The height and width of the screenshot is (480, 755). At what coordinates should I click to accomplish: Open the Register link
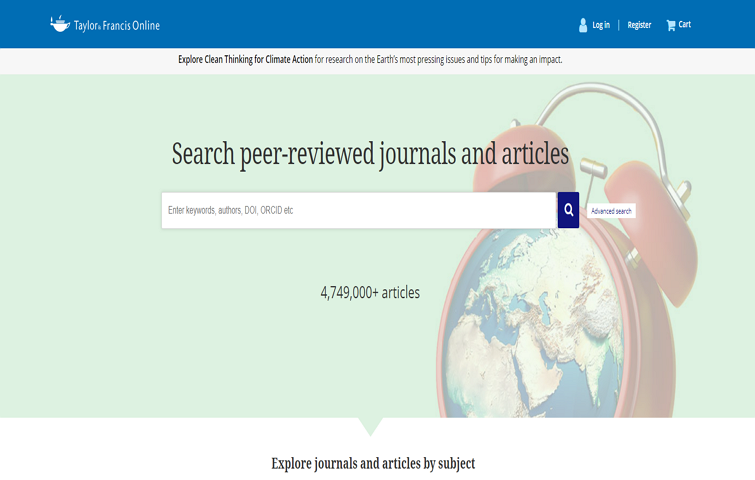point(639,25)
